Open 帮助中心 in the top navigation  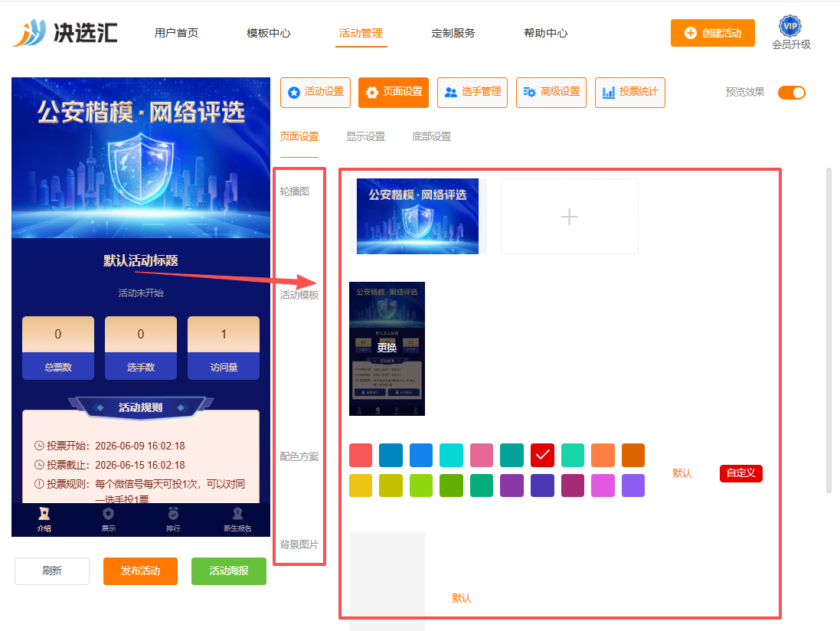click(545, 33)
